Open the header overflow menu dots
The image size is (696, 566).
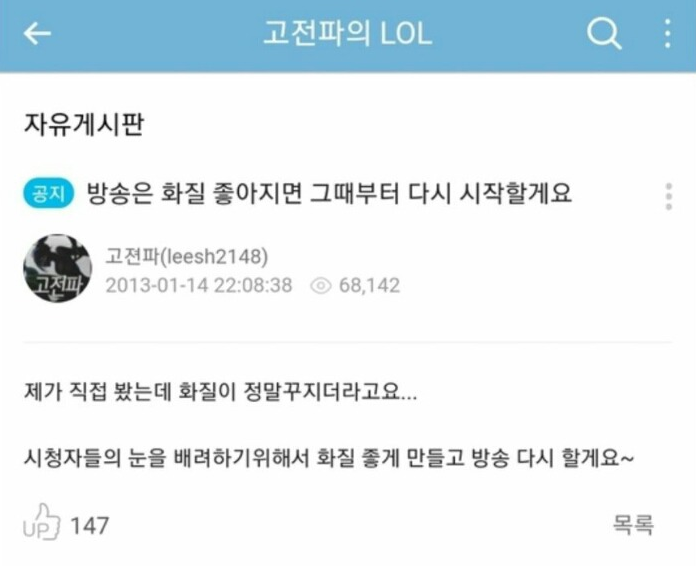668,33
